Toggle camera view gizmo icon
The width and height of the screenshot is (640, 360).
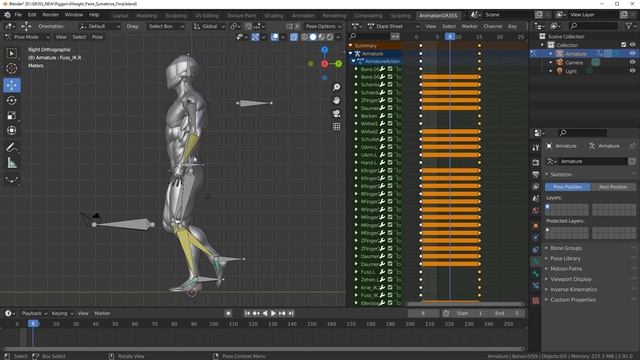336,113
